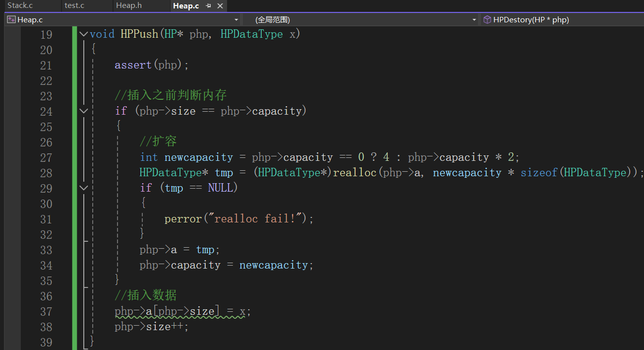
Task: Click the comment //扩容
Action: 158,141
